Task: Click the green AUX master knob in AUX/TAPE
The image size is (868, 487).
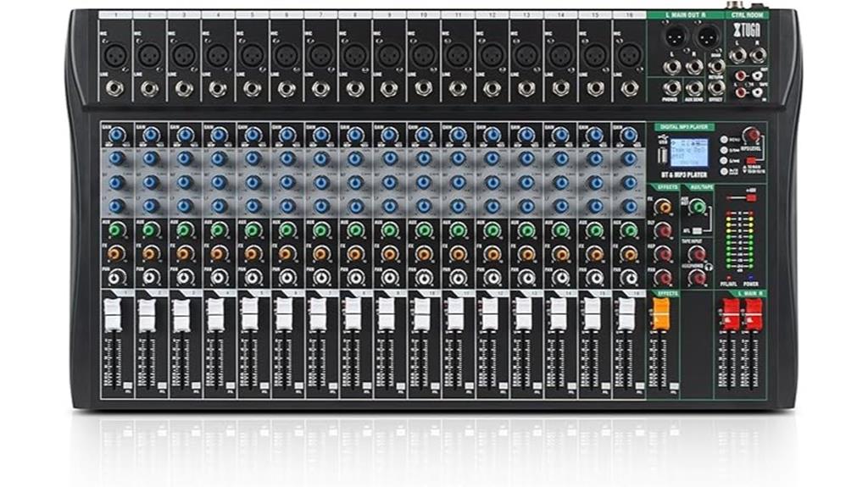Action: click(699, 207)
